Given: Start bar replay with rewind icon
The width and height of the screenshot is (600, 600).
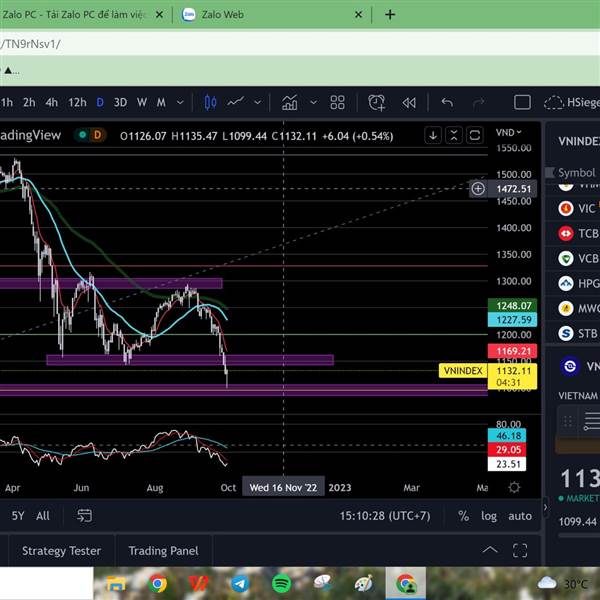Looking at the screenshot, I should 409,103.
